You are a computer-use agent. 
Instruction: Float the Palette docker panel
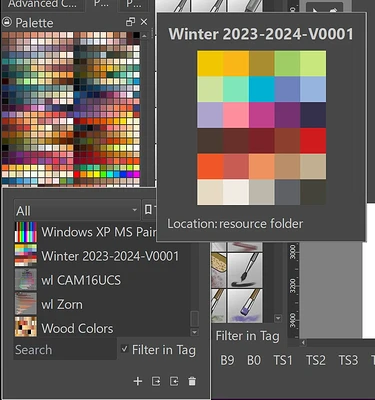[x=130, y=22]
